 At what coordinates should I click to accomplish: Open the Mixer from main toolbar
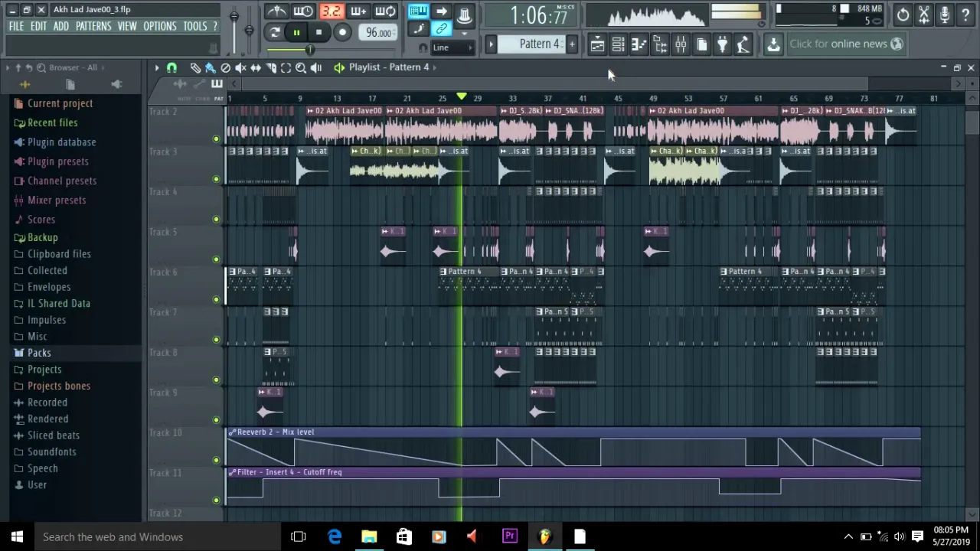[x=681, y=44]
